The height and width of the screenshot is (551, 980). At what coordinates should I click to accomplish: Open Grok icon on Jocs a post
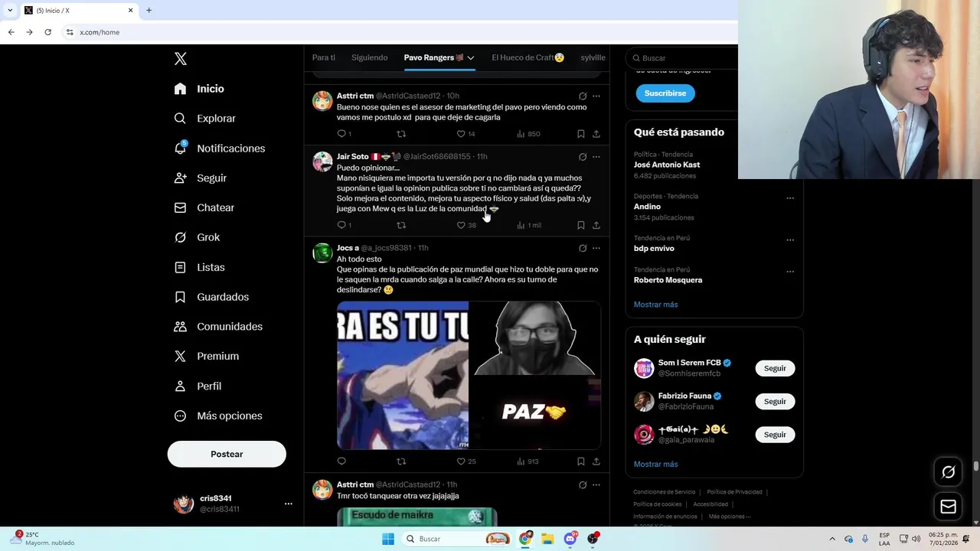[583, 248]
